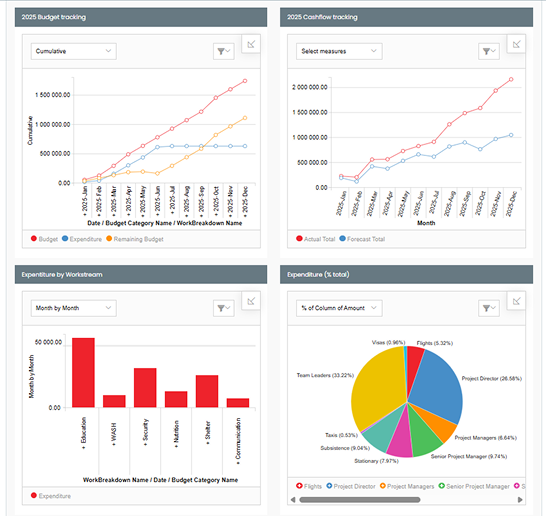The image size is (546, 516).
Task: Open filter menu in 2025 Budget tracking panel
Action: tap(224, 51)
